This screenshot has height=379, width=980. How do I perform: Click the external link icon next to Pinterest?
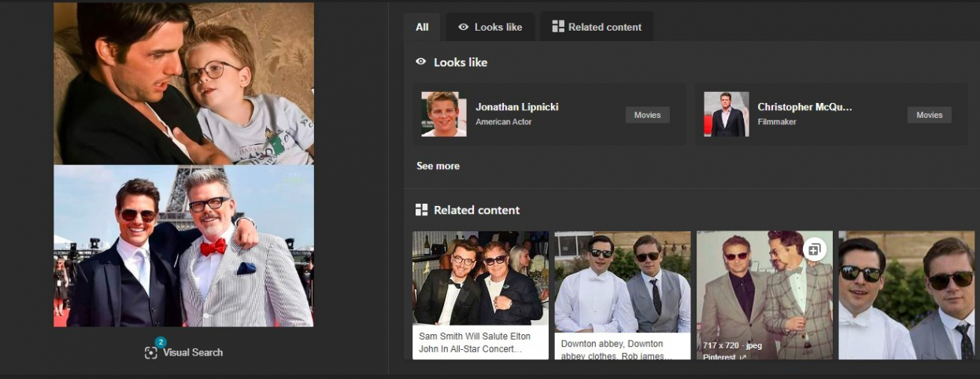[x=741, y=358]
